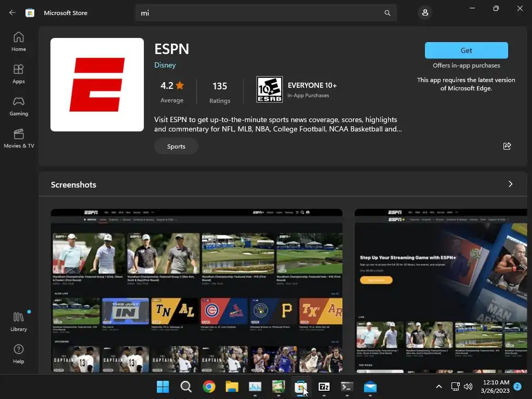Click the ESPN app title
Screen dimensions: 532x399
tap(171, 49)
